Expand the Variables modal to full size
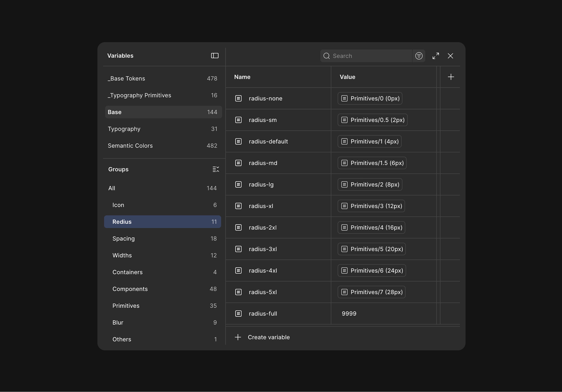 click(436, 56)
